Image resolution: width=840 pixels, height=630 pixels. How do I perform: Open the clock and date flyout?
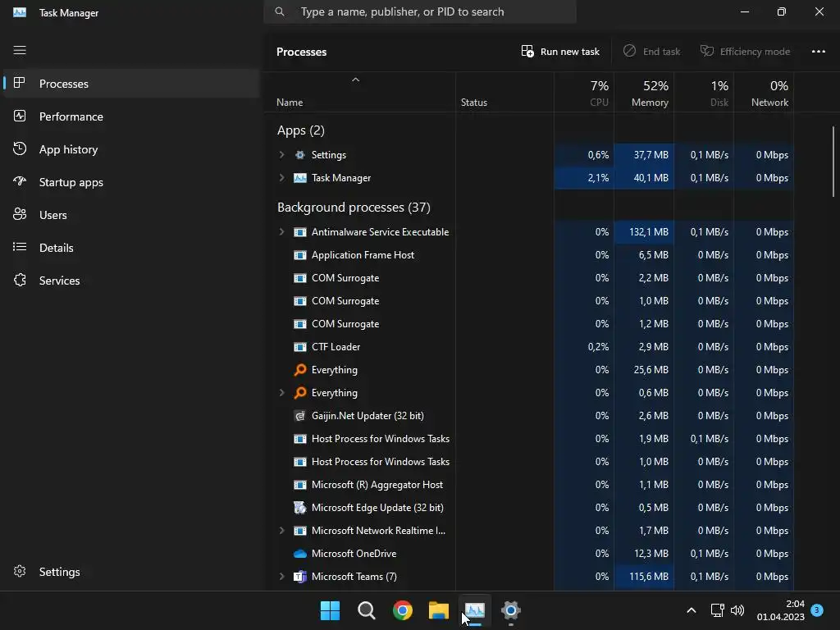[781, 610]
